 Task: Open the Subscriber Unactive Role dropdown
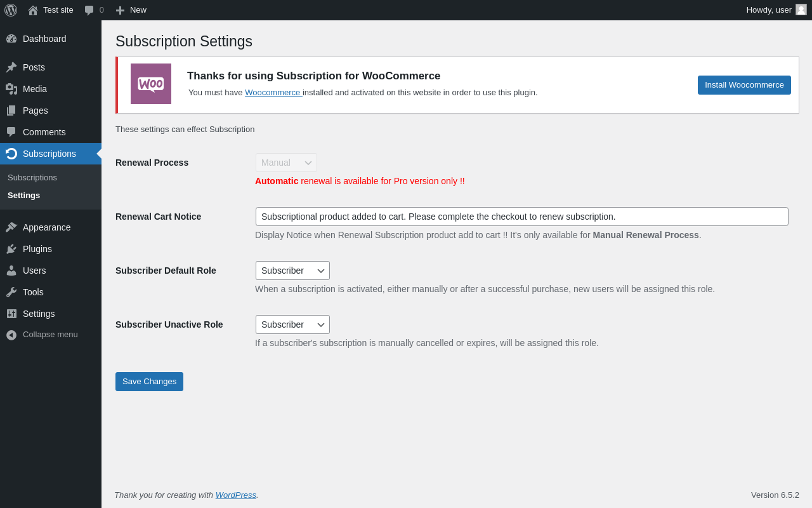pyautogui.click(x=292, y=324)
